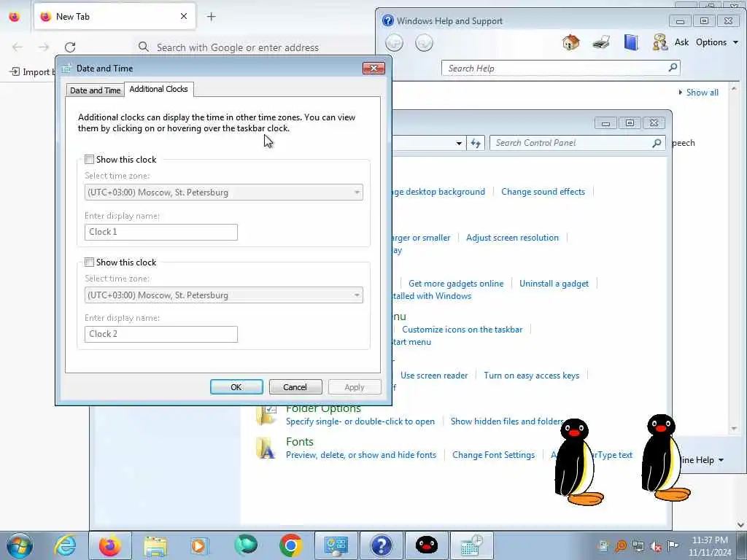The image size is (747, 560).
Task: Click Show hidden files and folders
Action: [508, 421]
